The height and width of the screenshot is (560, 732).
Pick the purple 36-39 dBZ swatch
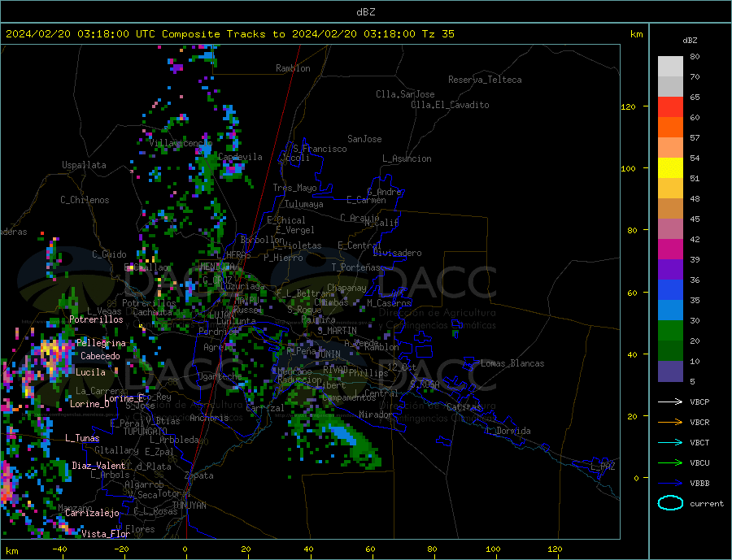tap(670, 270)
